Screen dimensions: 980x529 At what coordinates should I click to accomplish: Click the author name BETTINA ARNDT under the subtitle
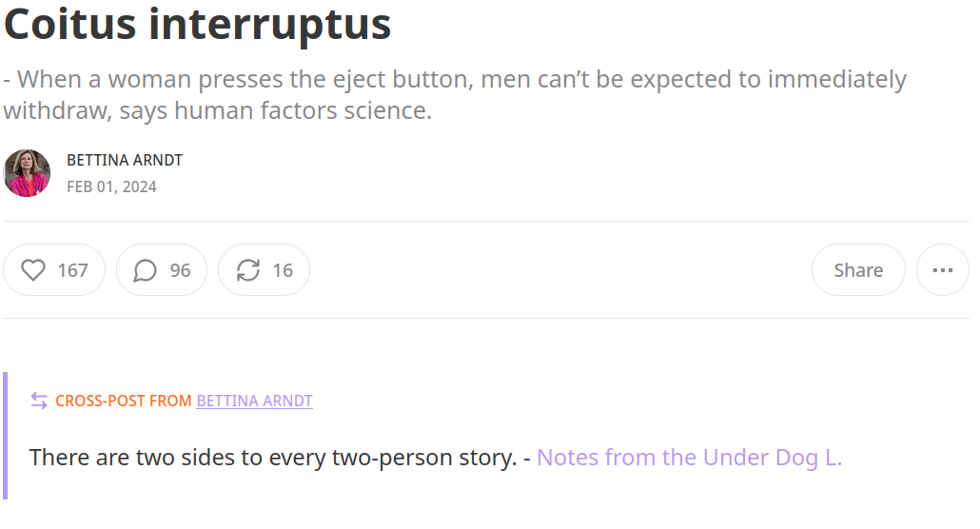point(125,160)
